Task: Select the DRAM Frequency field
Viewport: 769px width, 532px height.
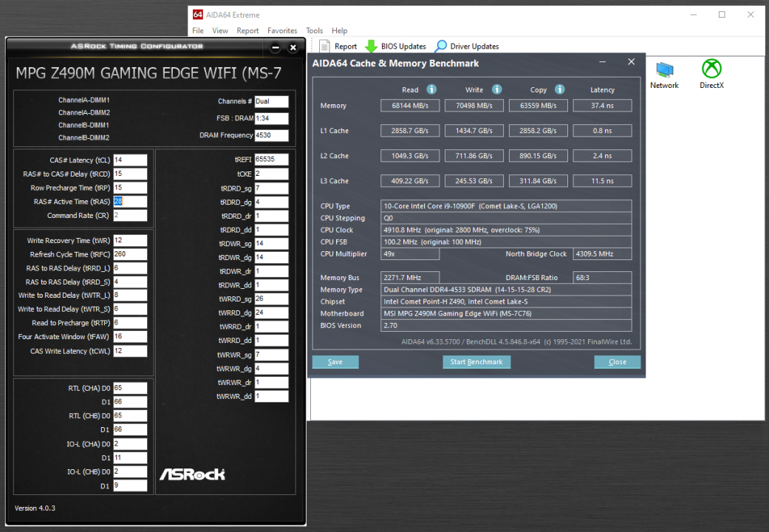Action: point(271,135)
